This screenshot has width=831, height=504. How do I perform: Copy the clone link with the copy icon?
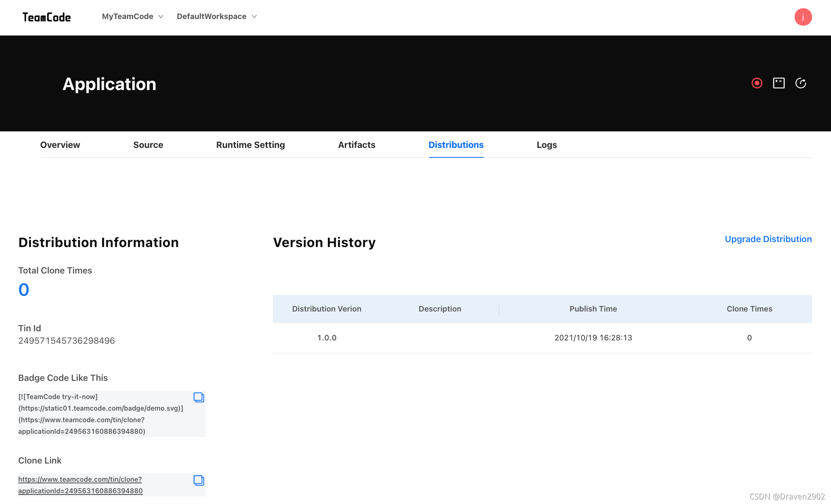pos(198,480)
